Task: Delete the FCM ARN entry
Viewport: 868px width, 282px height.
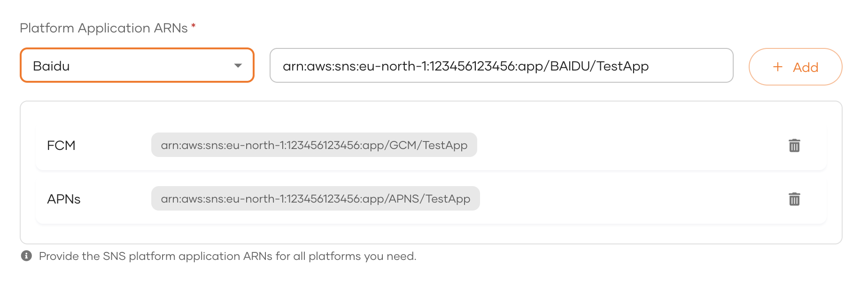Action: coord(794,146)
